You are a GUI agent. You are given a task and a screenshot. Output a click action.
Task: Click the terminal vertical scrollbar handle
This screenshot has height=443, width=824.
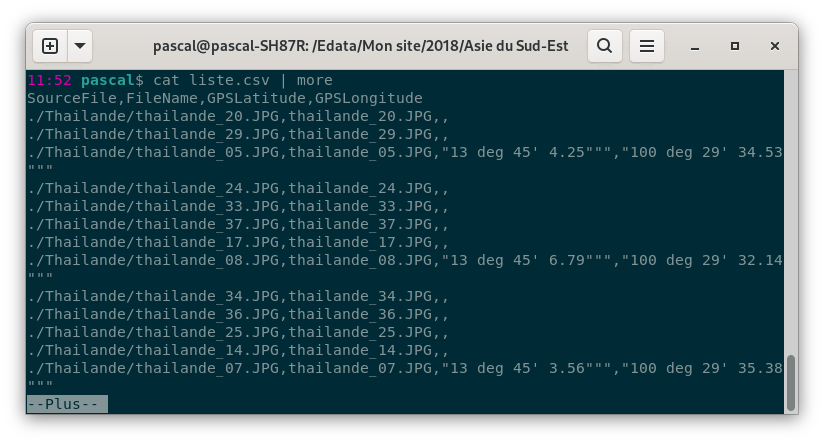[790, 383]
